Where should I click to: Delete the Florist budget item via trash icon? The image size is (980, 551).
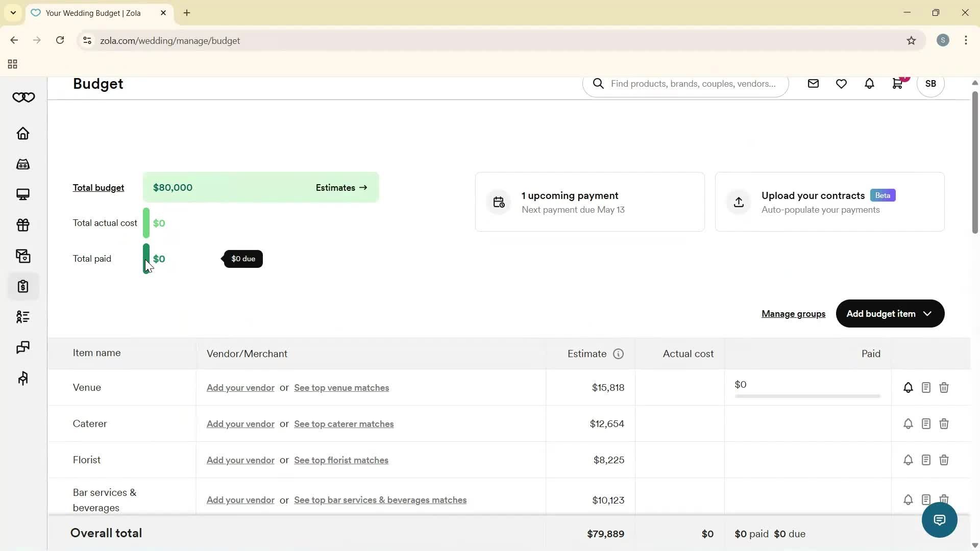click(944, 460)
